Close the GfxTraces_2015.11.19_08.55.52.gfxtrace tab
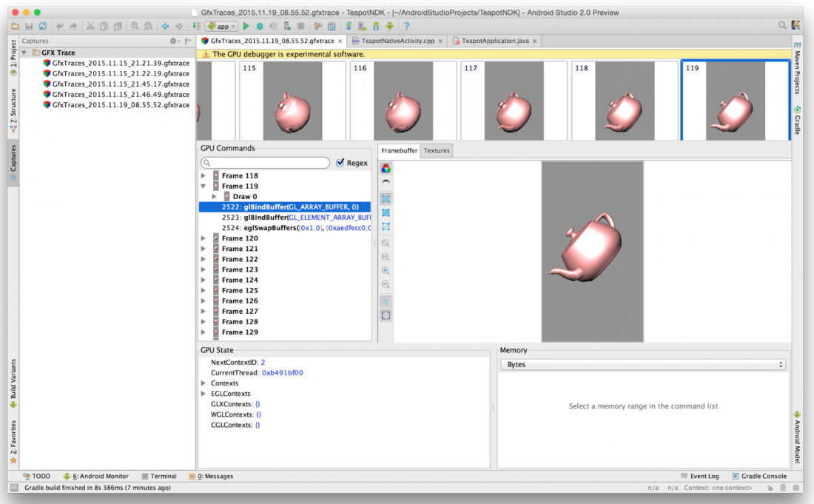The width and height of the screenshot is (814, 504). (x=340, y=41)
